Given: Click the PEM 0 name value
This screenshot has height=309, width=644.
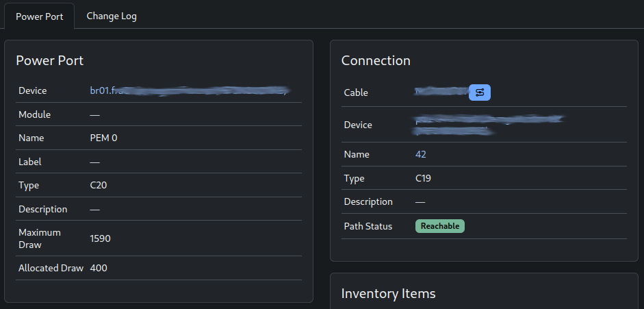Looking at the screenshot, I should [103, 138].
